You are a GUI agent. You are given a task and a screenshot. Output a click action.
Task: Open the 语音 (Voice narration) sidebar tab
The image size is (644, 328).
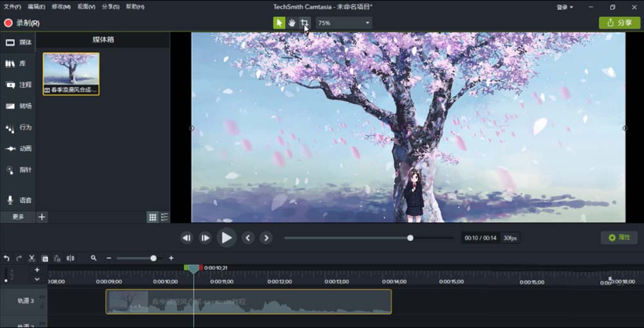pos(18,200)
